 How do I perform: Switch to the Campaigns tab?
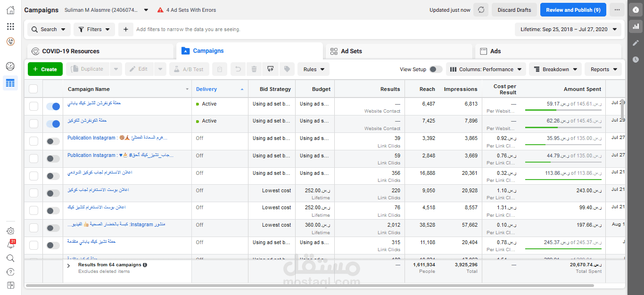(x=249, y=51)
